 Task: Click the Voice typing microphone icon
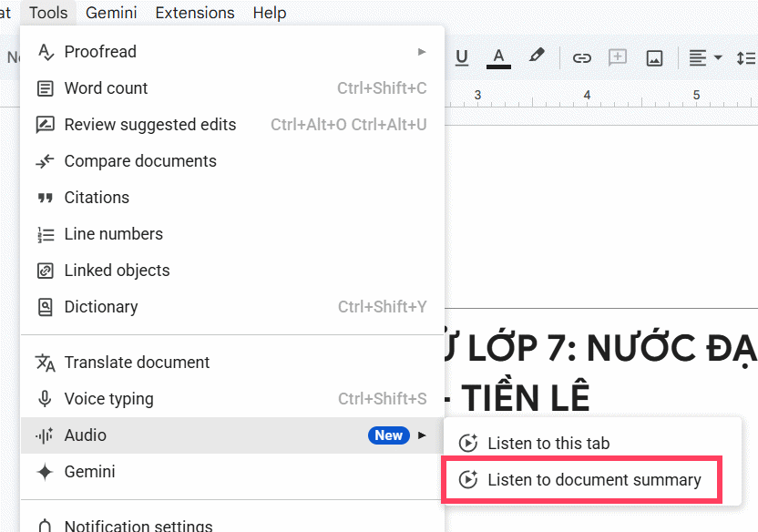pos(45,399)
